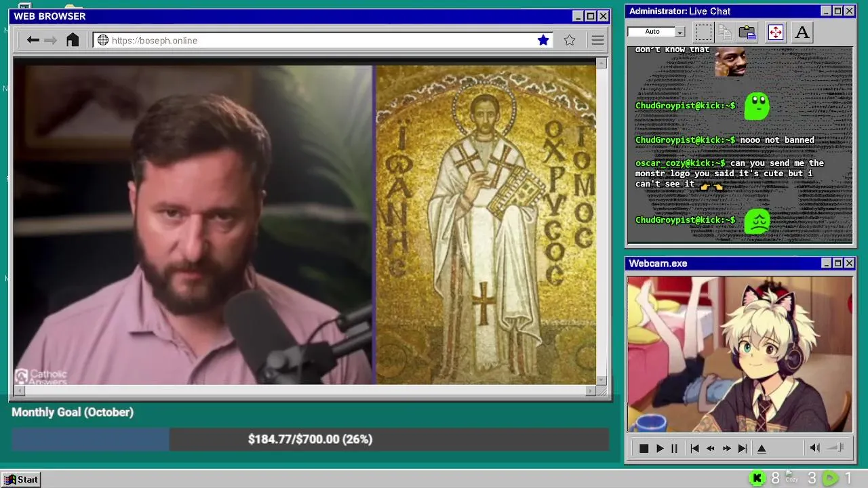Click the Monthly Goal progress bar

[x=310, y=439]
